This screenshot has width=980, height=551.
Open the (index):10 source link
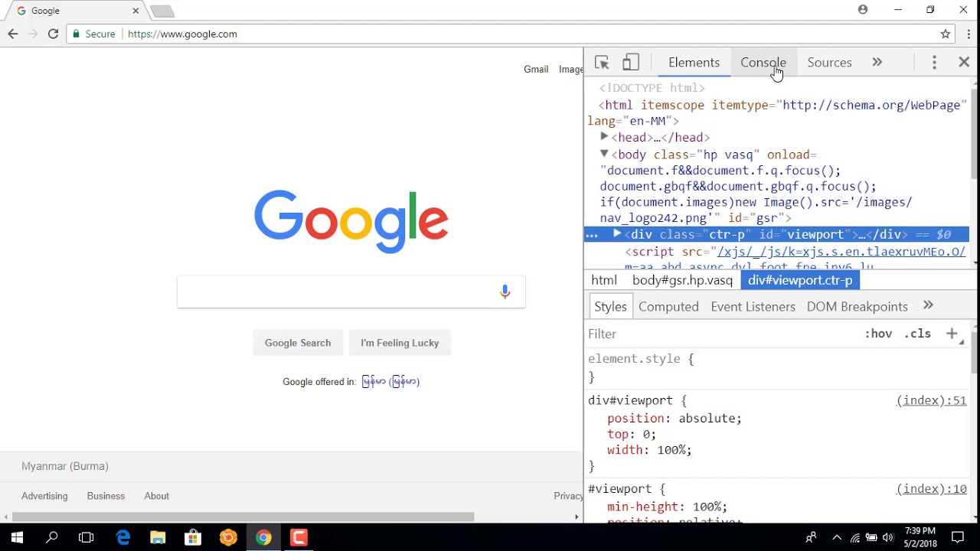pos(931,488)
